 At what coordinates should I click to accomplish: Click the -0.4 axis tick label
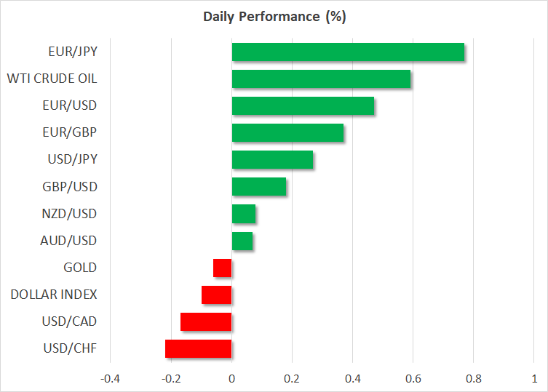coord(111,378)
